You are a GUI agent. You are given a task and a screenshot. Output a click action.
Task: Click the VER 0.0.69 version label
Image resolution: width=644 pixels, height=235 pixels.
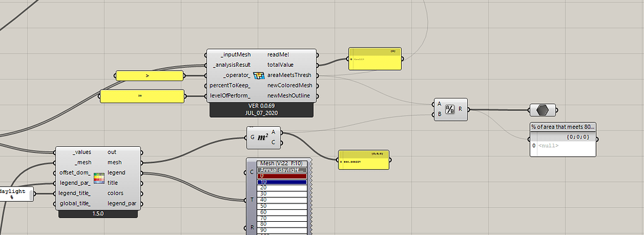coord(262,106)
